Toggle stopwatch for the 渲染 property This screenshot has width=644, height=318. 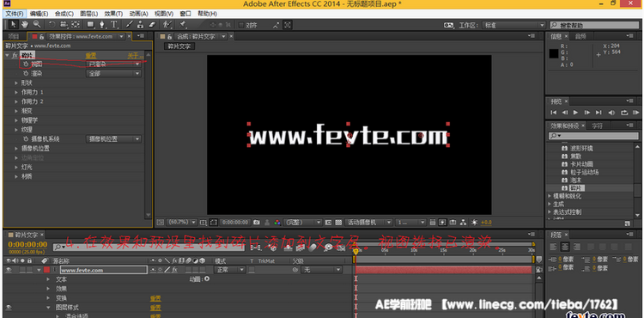point(26,74)
